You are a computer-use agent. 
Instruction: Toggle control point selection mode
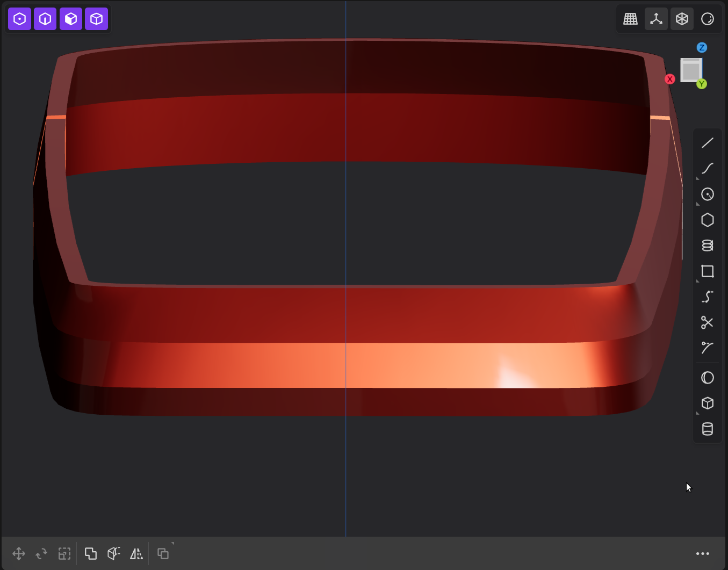(19, 19)
